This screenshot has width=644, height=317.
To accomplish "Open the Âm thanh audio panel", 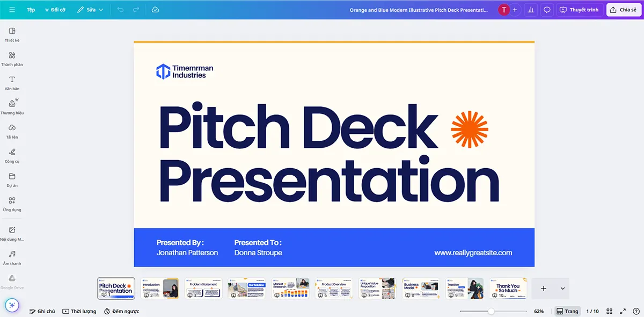I will 12,258.
